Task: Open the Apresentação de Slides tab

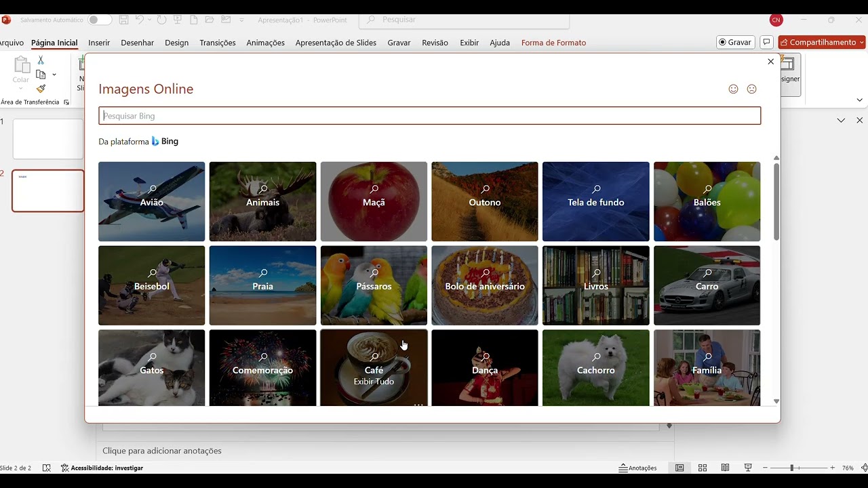Action: pos(336,43)
